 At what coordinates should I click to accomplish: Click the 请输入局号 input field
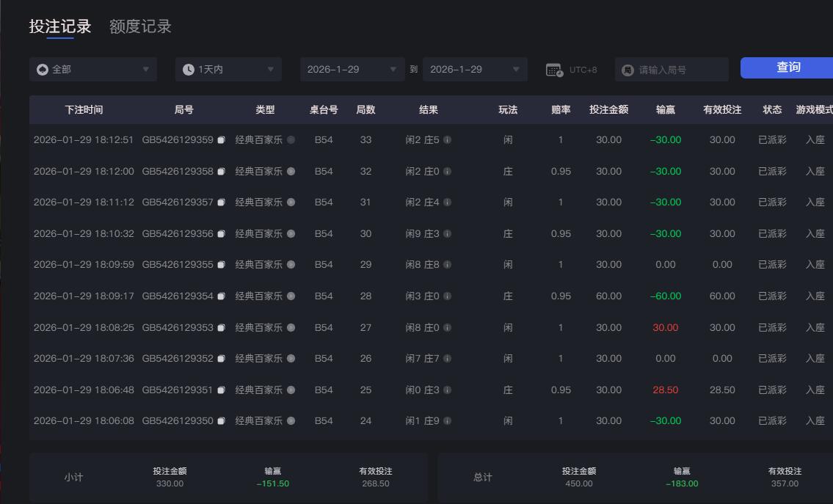click(675, 69)
